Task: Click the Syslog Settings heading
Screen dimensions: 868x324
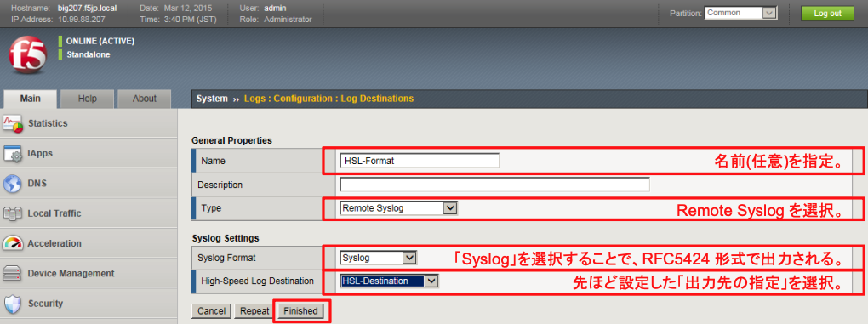Action: point(226,238)
